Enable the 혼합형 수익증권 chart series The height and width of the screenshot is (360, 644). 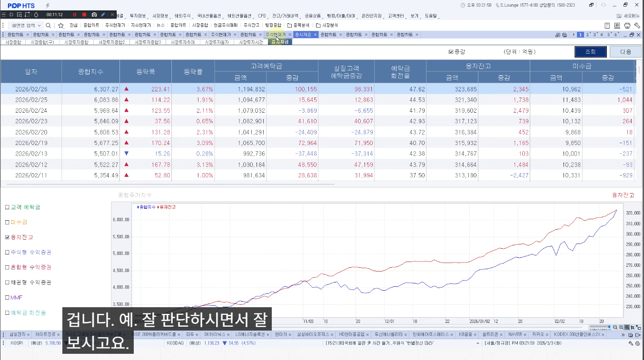pos(7,267)
